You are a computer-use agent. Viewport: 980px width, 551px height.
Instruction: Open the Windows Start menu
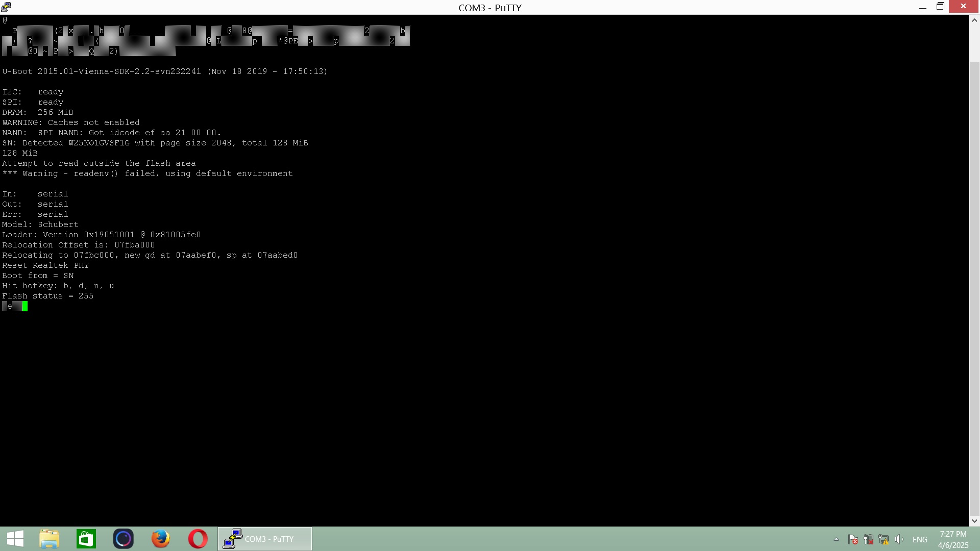pos(15,539)
